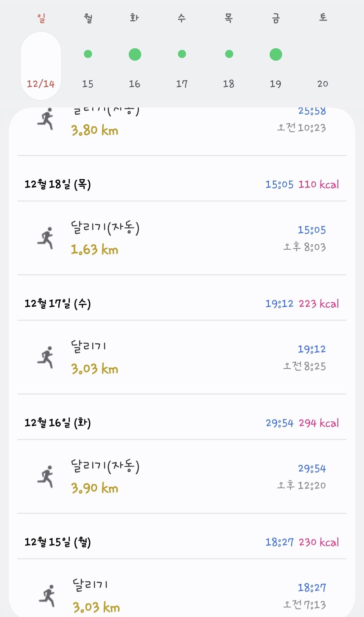Open run entry with duration 15:05 오후 8:03
The height and width of the screenshot is (617, 364).
182,239
